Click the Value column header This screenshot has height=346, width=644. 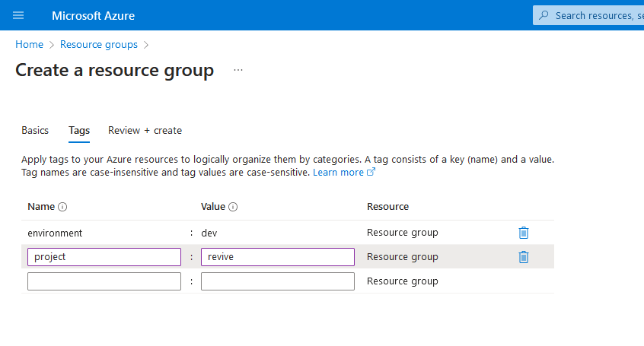tap(213, 207)
